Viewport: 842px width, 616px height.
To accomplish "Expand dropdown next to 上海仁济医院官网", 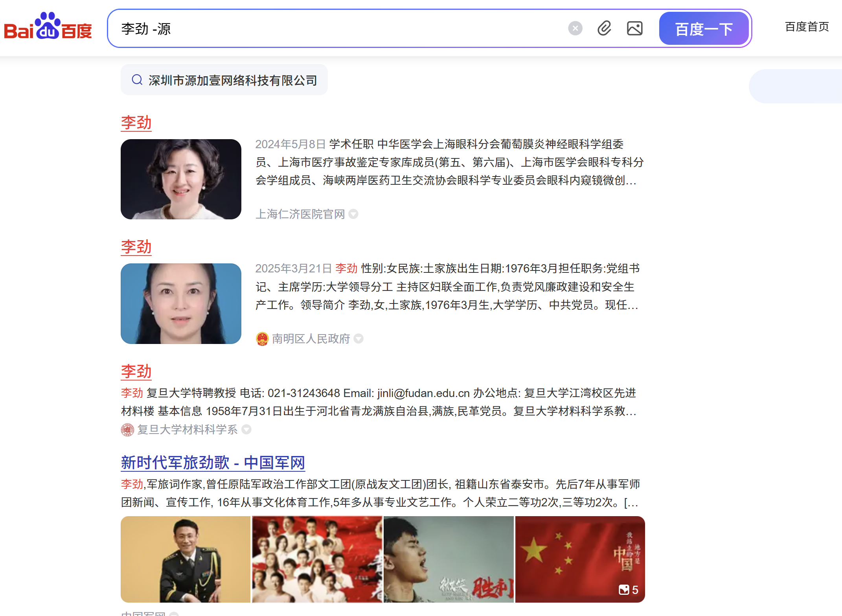I will click(x=353, y=214).
